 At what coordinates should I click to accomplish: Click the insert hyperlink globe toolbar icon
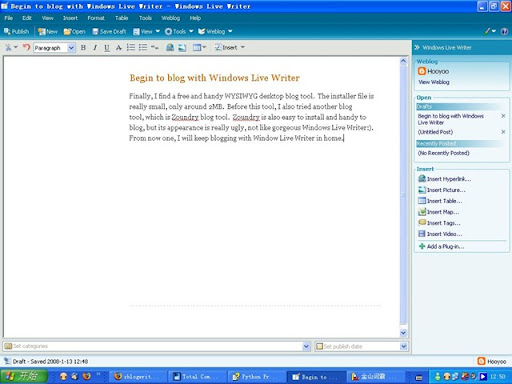(170, 48)
